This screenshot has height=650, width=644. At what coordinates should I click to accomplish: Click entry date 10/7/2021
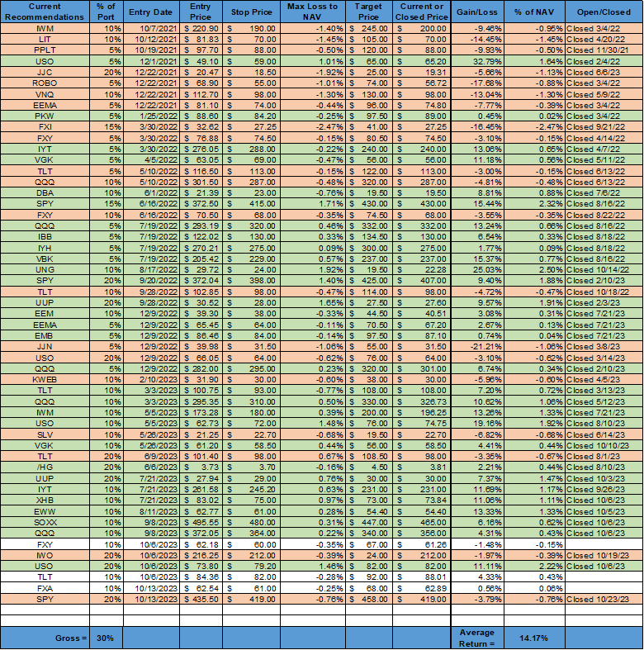click(x=151, y=29)
